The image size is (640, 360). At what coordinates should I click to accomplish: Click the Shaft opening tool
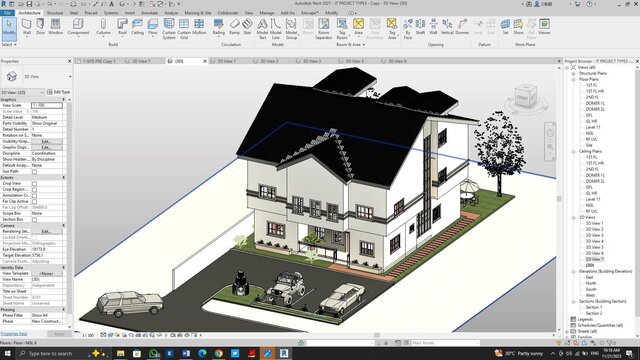pos(420,27)
